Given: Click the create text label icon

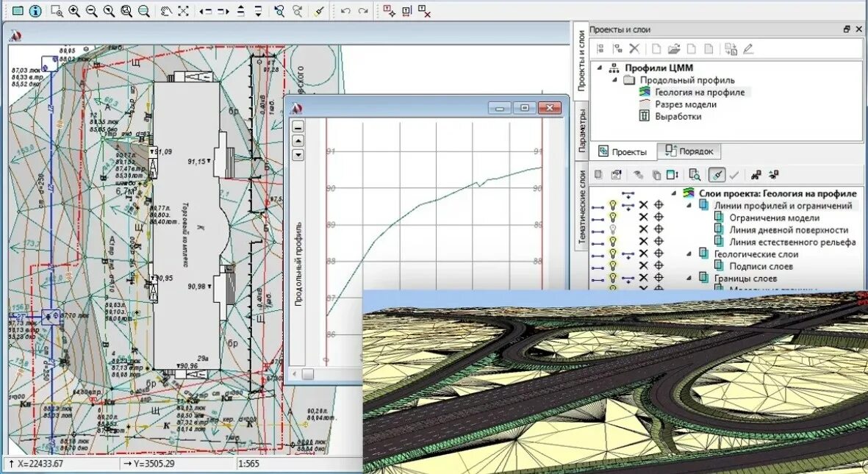Looking at the screenshot, I should [x=389, y=10].
